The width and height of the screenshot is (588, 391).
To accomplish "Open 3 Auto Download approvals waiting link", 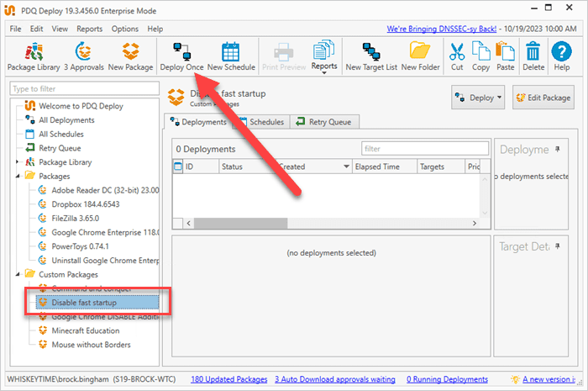I will 335,379.
